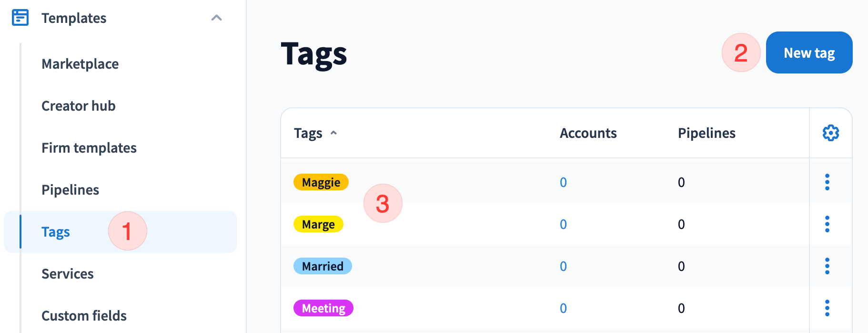Click the Accounts column header
The width and height of the screenshot is (868, 333).
(x=588, y=133)
